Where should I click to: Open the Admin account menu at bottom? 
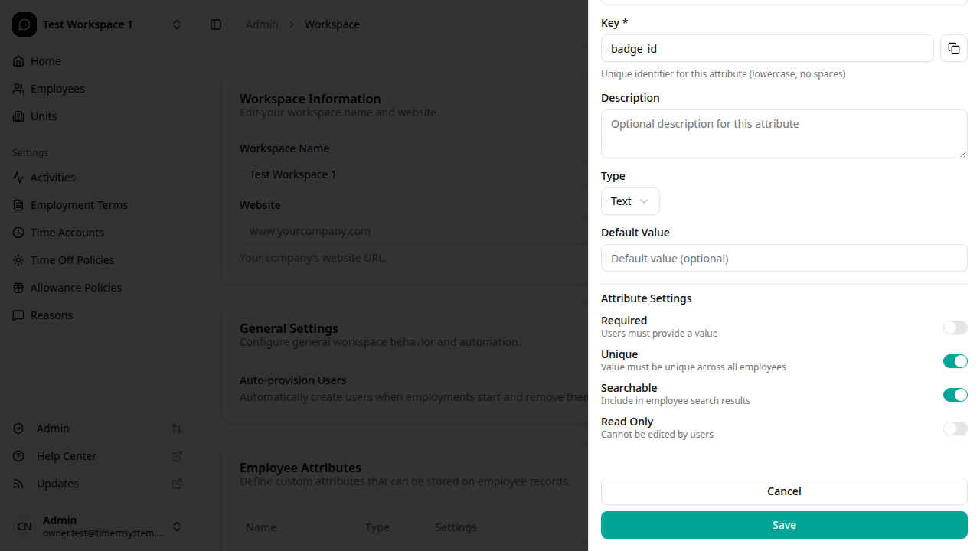click(x=177, y=527)
